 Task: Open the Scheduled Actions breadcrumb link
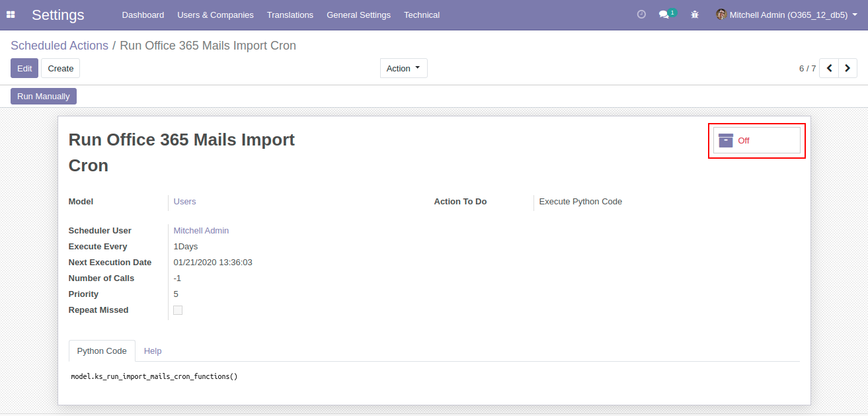click(59, 46)
